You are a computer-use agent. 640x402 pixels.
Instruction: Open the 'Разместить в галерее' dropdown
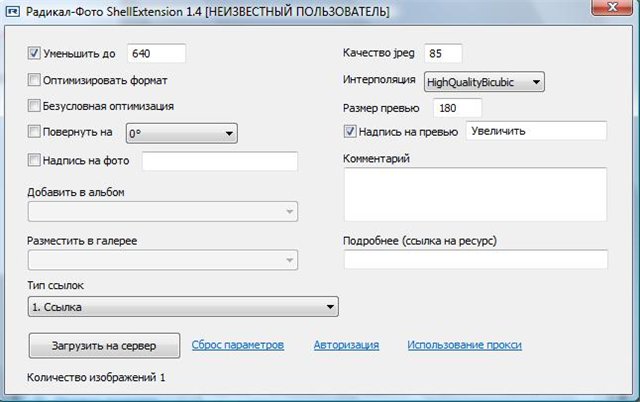(x=163, y=260)
